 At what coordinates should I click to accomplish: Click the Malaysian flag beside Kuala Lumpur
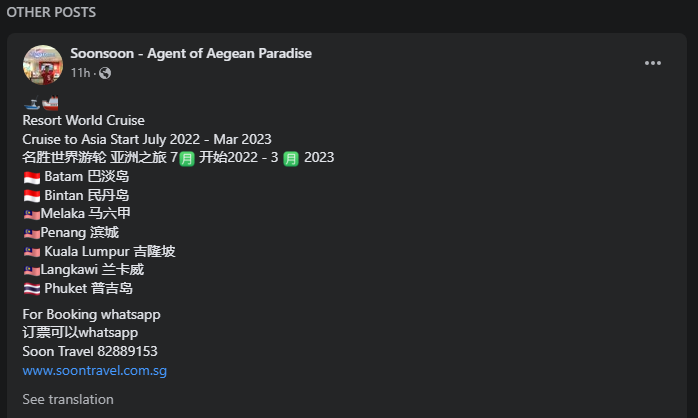click(x=32, y=252)
